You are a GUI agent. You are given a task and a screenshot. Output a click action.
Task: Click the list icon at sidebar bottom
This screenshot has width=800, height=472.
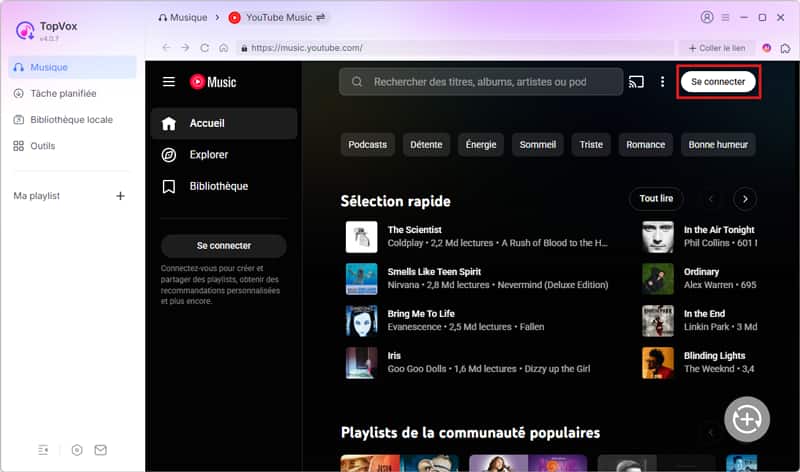[x=43, y=450]
